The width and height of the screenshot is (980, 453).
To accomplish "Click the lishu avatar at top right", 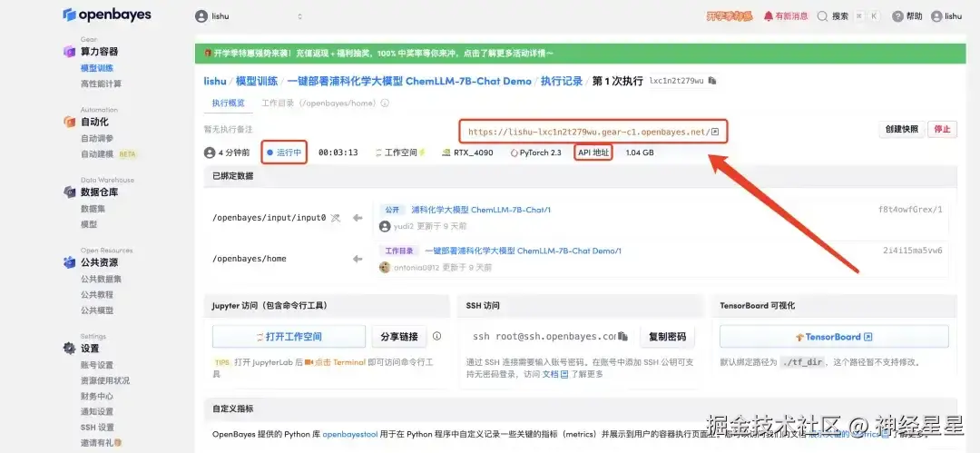I will (x=936, y=16).
